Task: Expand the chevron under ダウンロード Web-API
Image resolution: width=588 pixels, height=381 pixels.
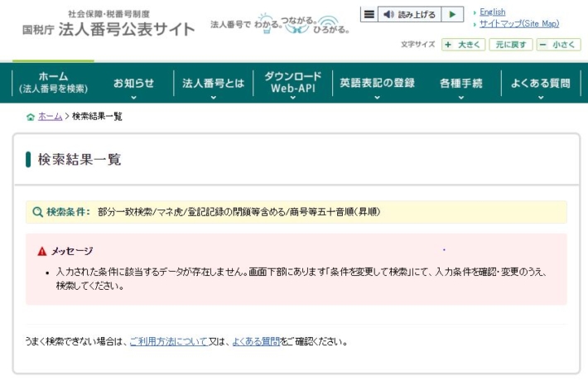Action: coord(293,98)
